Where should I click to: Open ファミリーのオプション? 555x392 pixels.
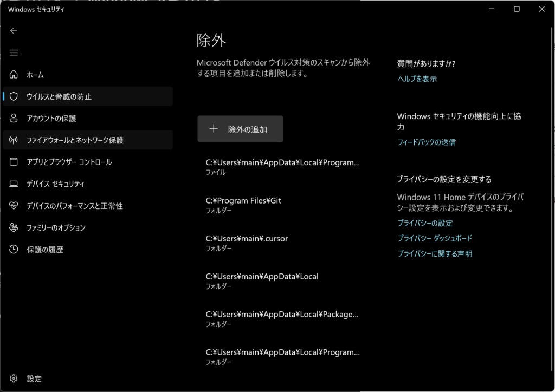pos(88,227)
